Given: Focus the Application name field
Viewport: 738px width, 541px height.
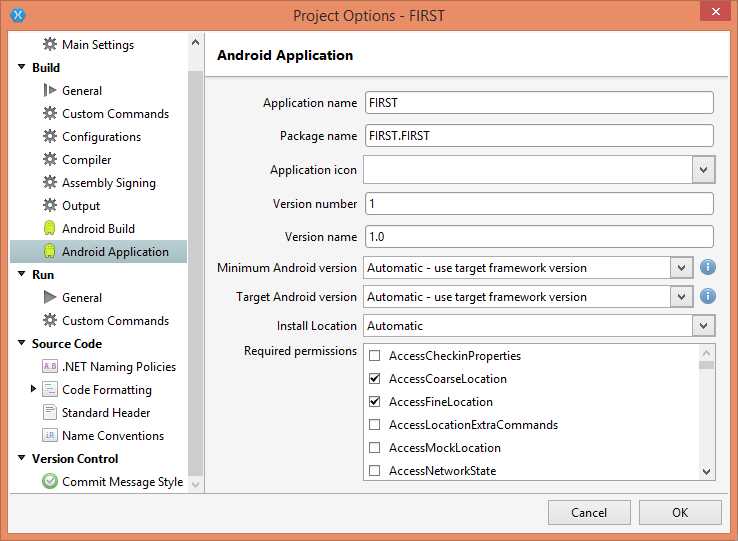Looking at the screenshot, I should coord(539,103).
